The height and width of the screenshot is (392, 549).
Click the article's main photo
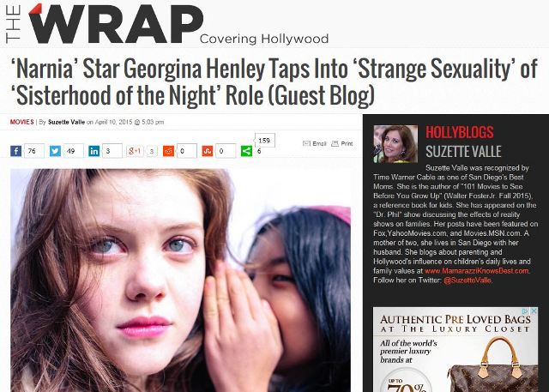(x=181, y=280)
